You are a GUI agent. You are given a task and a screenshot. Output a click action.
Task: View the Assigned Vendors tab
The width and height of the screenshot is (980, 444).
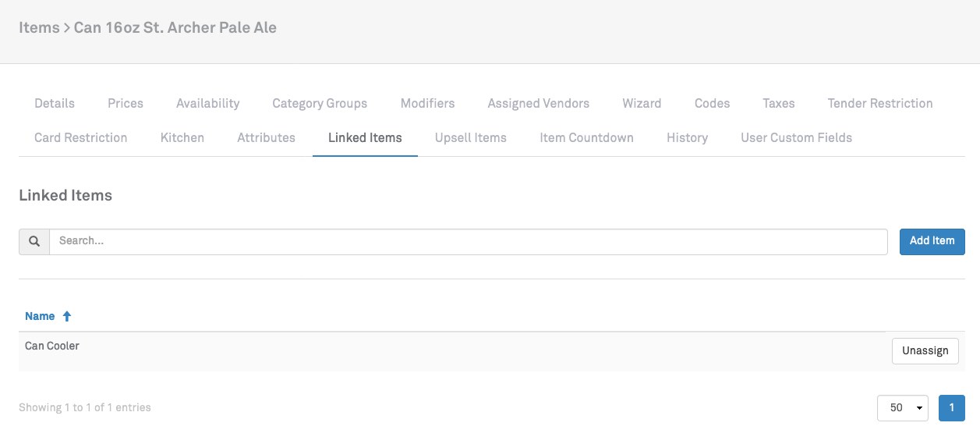tap(538, 103)
